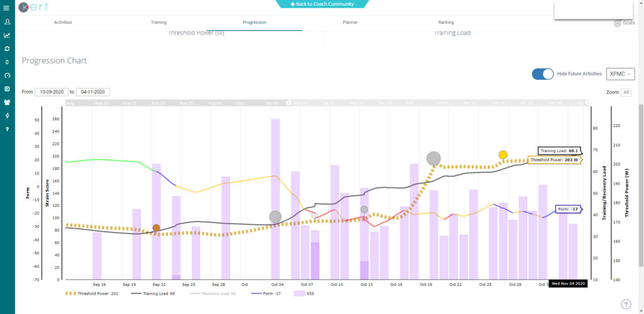Click the zoom All button
The height and width of the screenshot is (314, 644).
(626, 92)
